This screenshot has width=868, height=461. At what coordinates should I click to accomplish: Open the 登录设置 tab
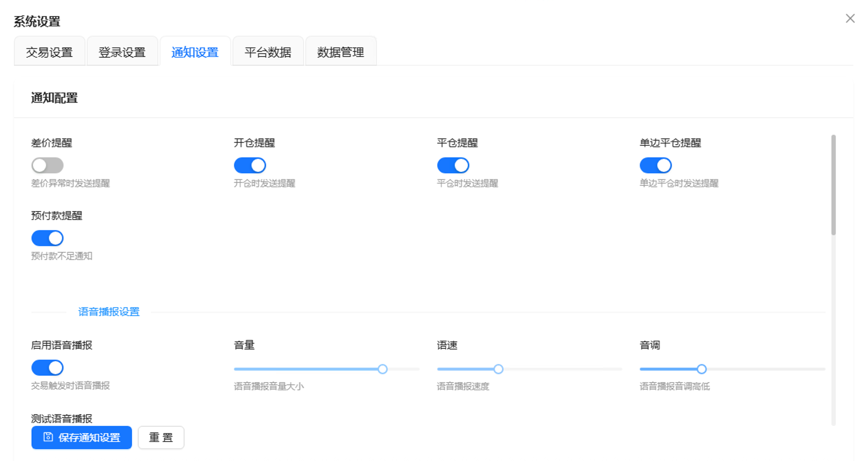pos(122,52)
